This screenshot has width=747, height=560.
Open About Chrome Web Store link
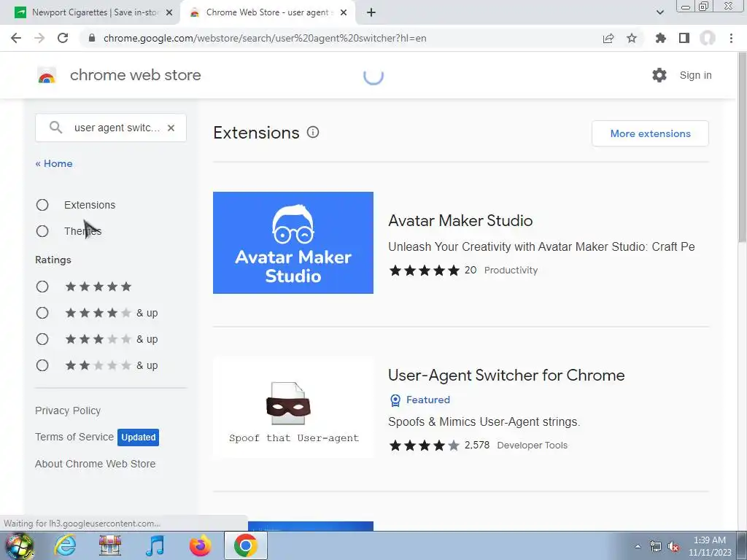point(96,464)
